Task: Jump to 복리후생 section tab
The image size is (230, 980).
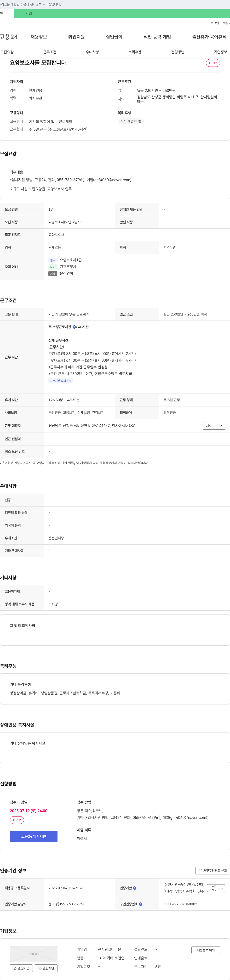Action: tap(135, 52)
